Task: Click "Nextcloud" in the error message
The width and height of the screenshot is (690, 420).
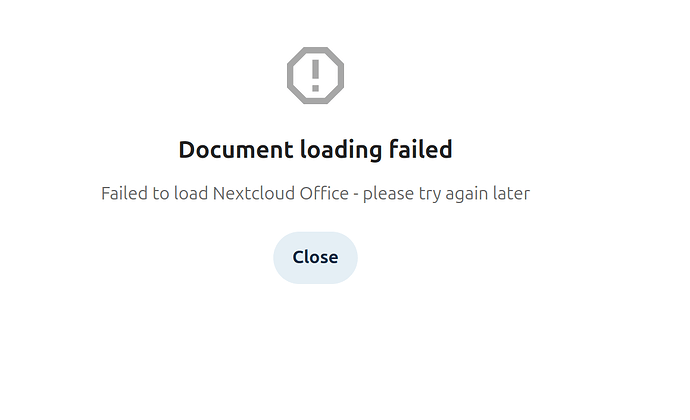Action: (253, 194)
